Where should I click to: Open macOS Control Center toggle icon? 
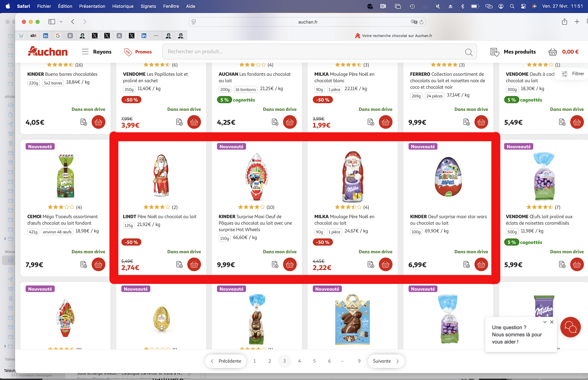click(x=523, y=6)
